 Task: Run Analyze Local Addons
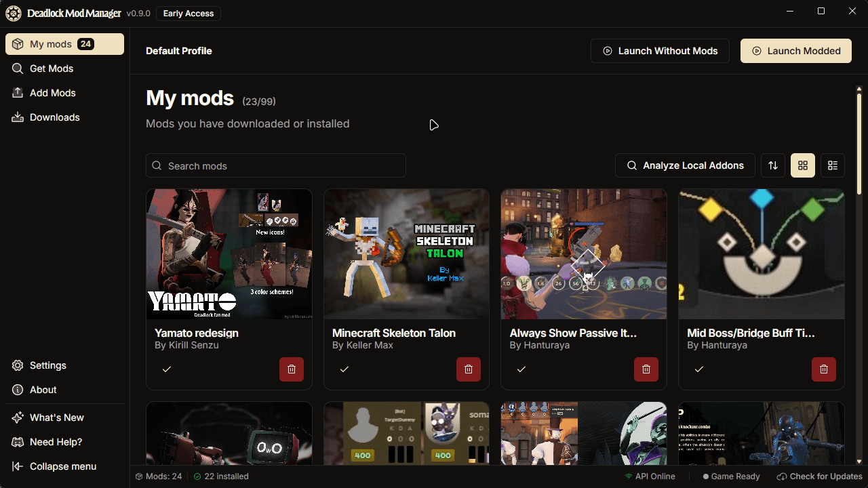point(685,165)
